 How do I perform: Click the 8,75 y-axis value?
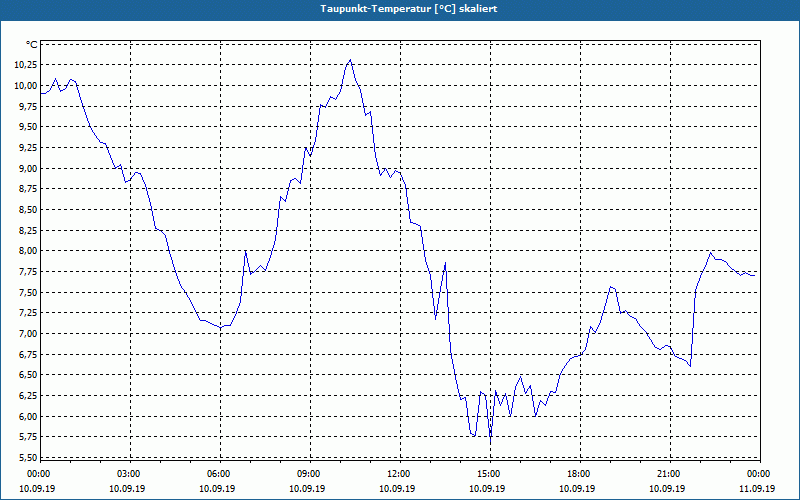[x=28, y=189]
